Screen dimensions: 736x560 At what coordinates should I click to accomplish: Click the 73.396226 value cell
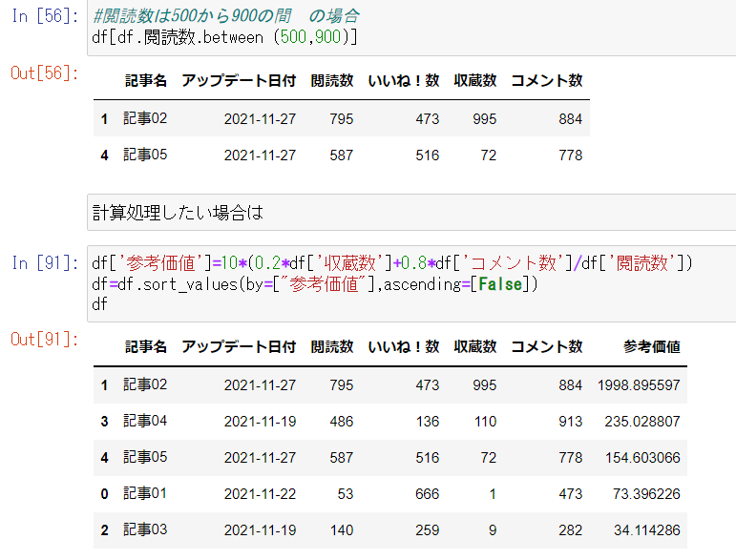[645, 493]
